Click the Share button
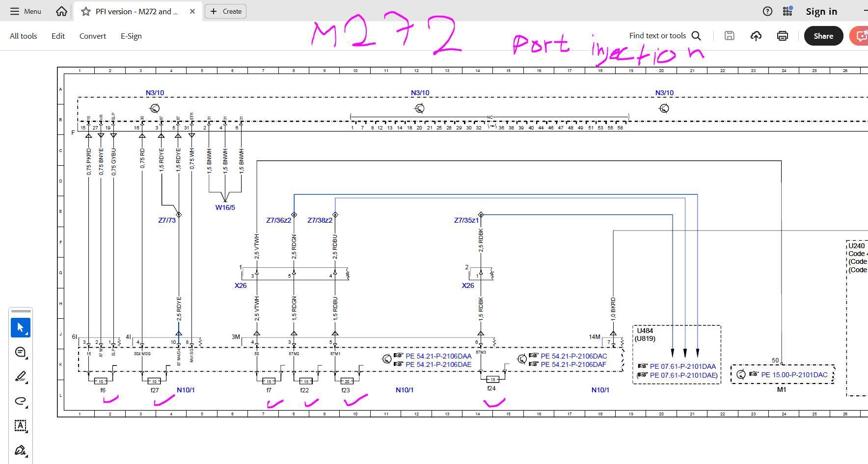Screen dimensions: 868x464 pos(823,36)
